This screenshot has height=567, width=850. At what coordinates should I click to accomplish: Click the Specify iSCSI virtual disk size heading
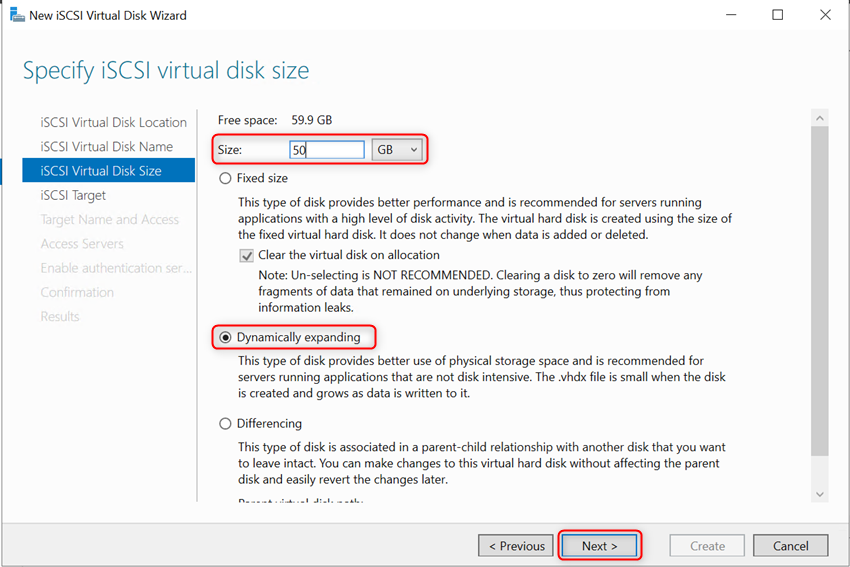click(x=166, y=71)
